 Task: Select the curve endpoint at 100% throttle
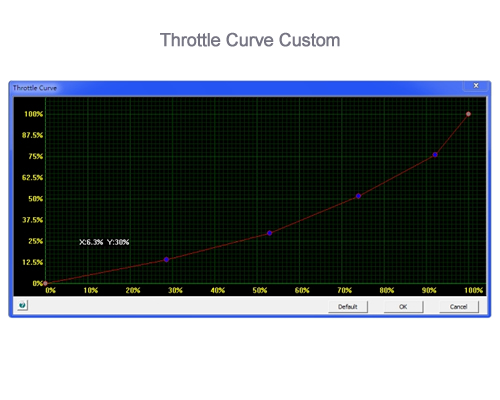[x=468, y=114]
